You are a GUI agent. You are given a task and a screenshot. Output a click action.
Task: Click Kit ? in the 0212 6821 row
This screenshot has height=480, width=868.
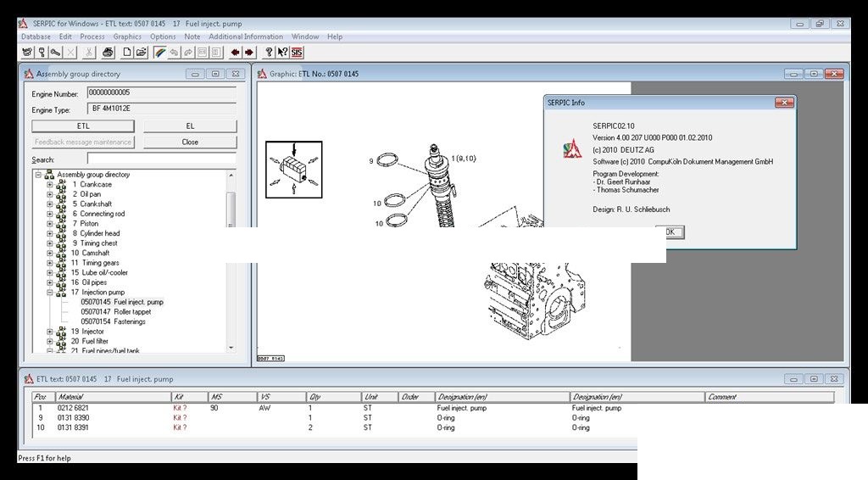(x=180, y=408)
